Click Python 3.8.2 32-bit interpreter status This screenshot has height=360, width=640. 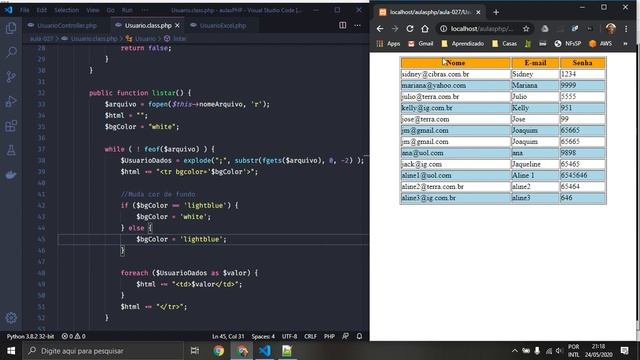pos(30,336)
